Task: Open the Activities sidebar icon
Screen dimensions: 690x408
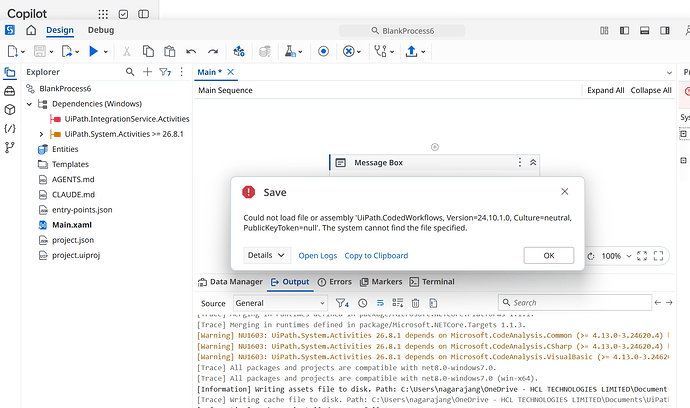Action: coord(10,91)
